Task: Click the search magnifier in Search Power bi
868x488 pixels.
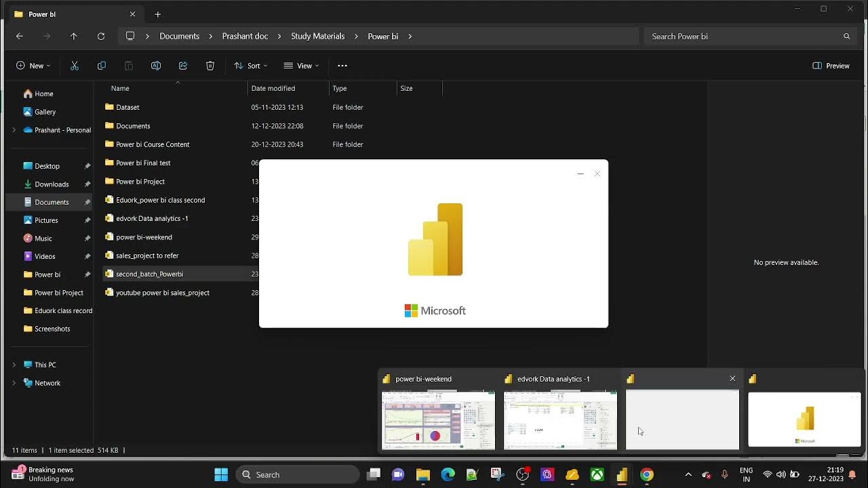Action: click(846, 36)
